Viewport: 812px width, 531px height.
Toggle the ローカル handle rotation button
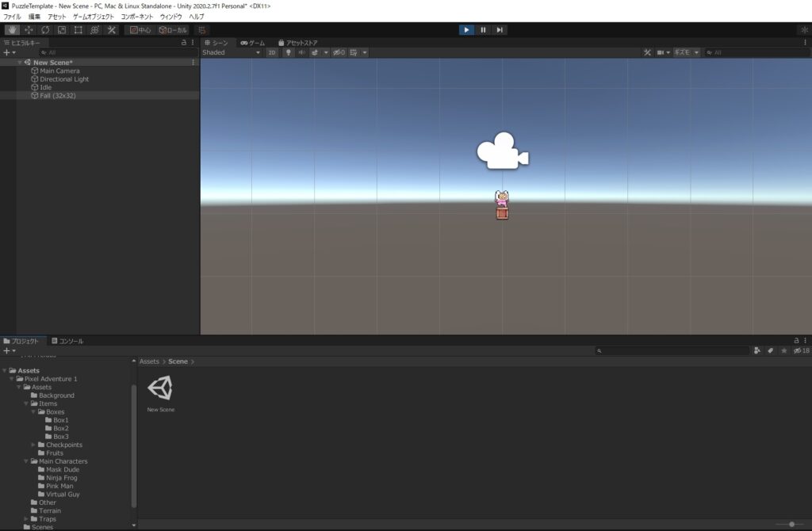click(x=173, y=30)
